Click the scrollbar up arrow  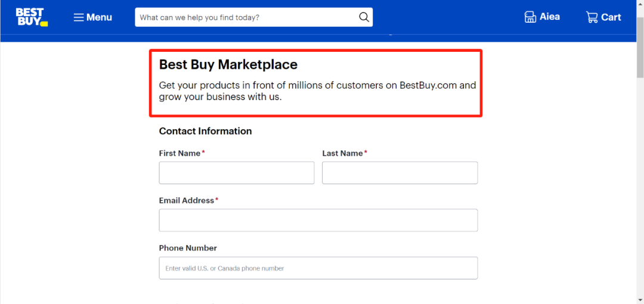[640, 4]
